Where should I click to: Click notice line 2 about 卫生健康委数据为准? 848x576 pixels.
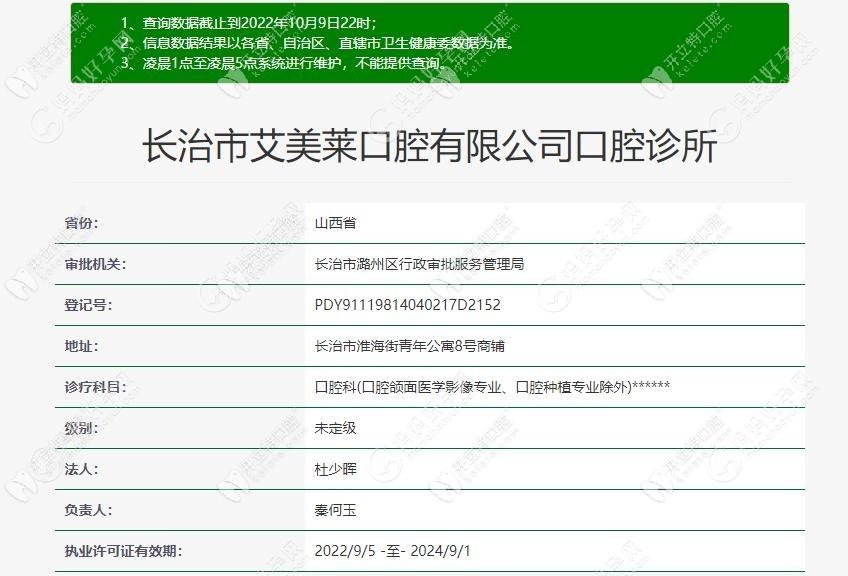tap(316, 43)
